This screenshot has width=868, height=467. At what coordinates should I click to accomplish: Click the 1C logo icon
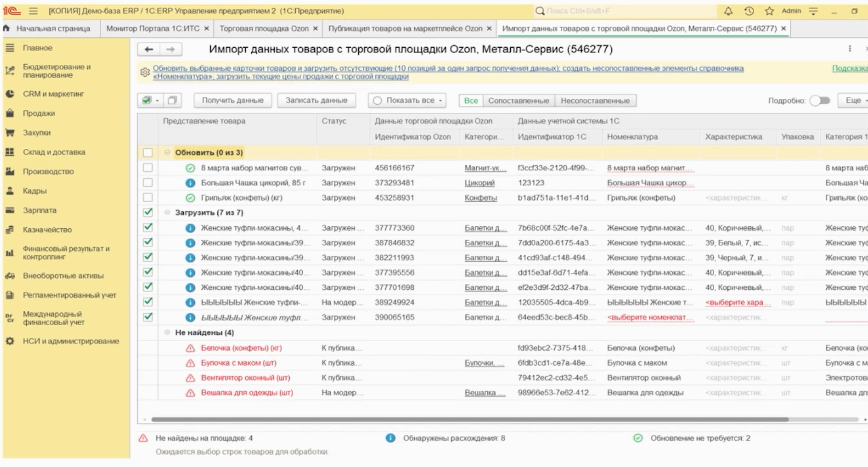[12, 11]
